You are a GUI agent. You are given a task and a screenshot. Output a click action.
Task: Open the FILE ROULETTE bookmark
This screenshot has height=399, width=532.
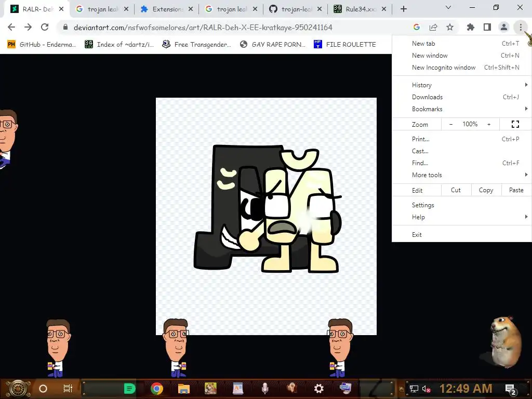click(345, 44)
